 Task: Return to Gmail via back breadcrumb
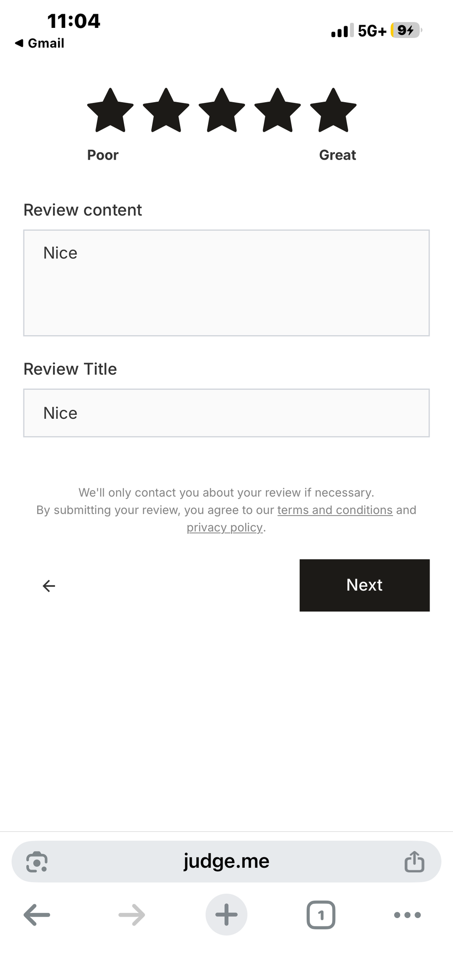pos(39,43)
